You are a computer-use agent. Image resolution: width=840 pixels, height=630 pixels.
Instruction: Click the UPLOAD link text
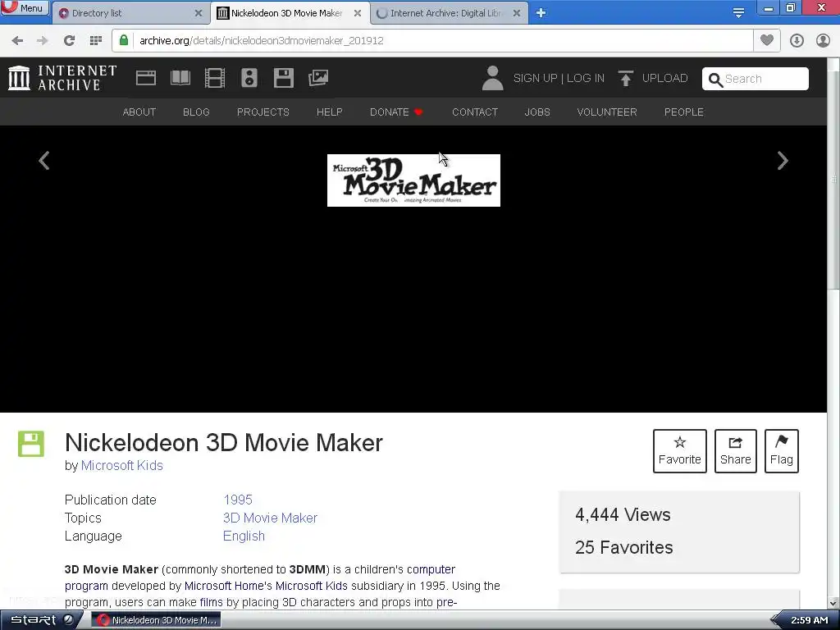(x=664, y=78)
